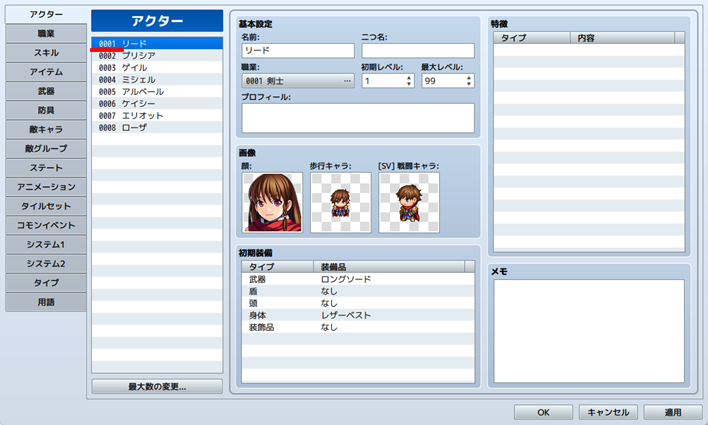Open the 敵キャラ tab
Screen dimensions: 708x425
[x=44, y=129]
